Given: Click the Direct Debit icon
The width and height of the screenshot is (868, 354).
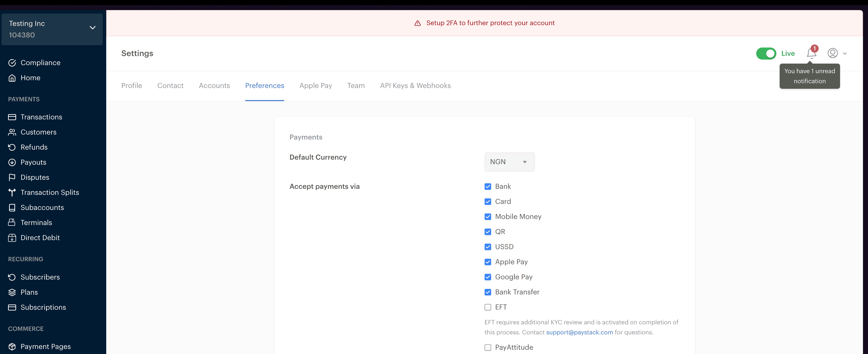Looking at the screenshot, I should 12,238.
